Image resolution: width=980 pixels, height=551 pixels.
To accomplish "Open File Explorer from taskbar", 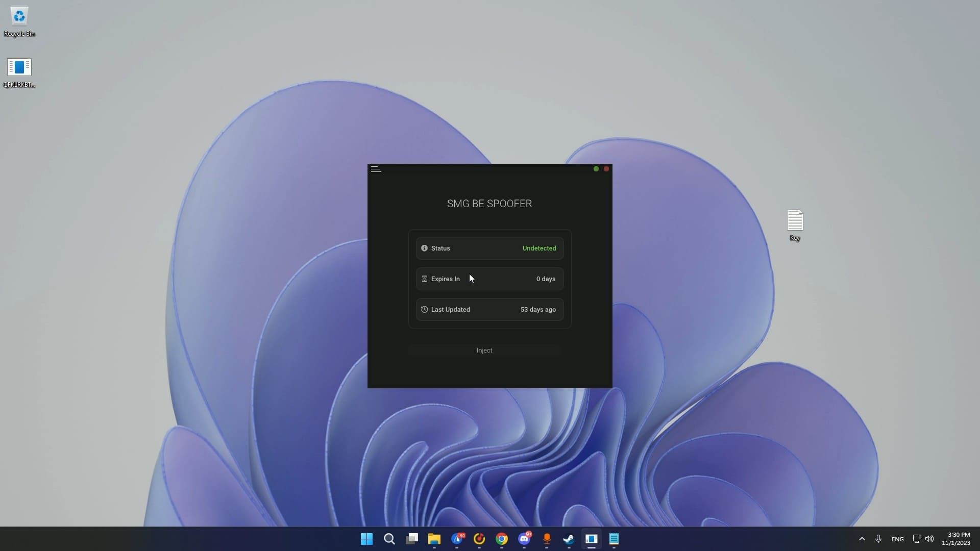I will pos(434,539).
